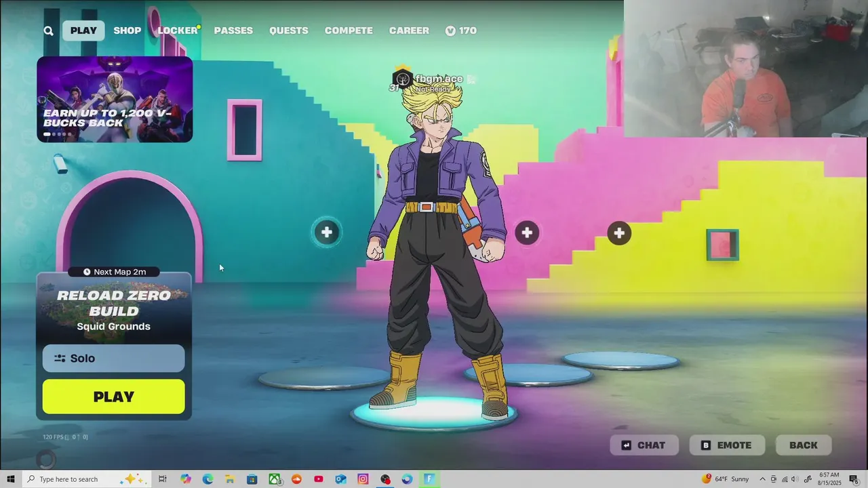Click the Fortnite taskbar icon

(x=429, y=479)
